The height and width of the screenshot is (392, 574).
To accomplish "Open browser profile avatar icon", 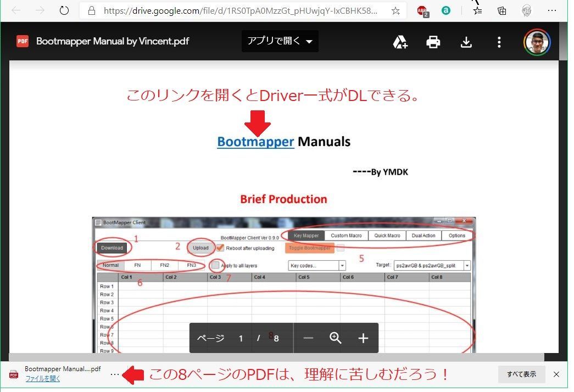I will [526, 11].
